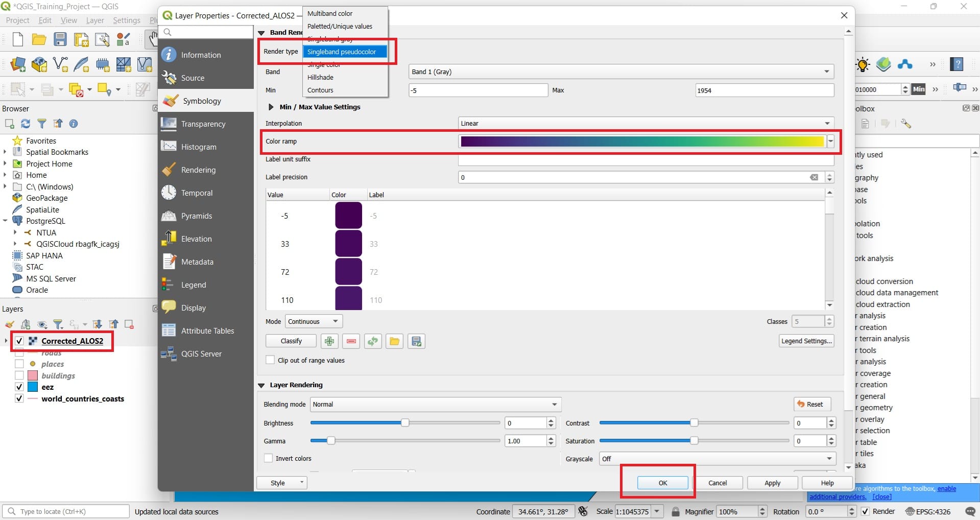
Task: Uncheck world_countries_coasts layer checkbox
Action: tap(19, 398)
